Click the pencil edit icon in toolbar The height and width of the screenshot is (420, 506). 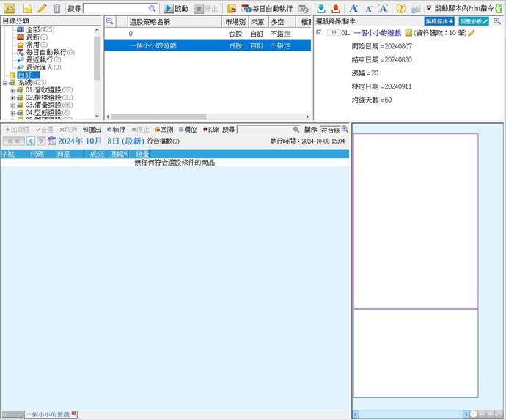(42, 9)
